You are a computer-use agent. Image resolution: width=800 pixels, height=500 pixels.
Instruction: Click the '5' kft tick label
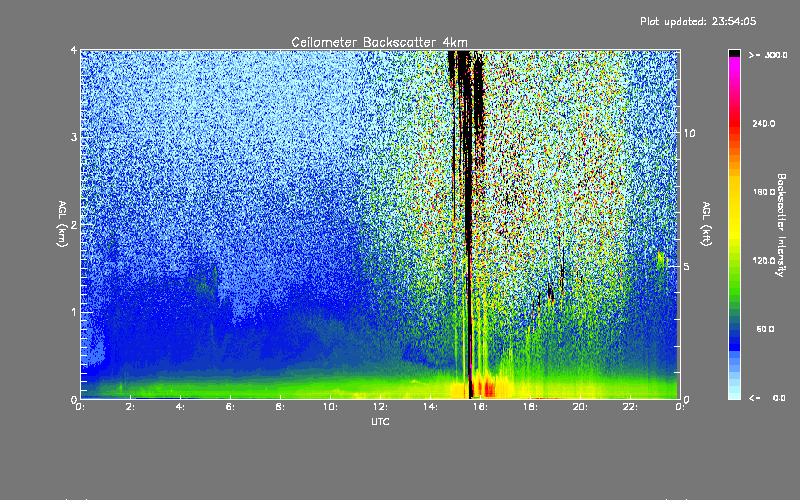[686, 266]
